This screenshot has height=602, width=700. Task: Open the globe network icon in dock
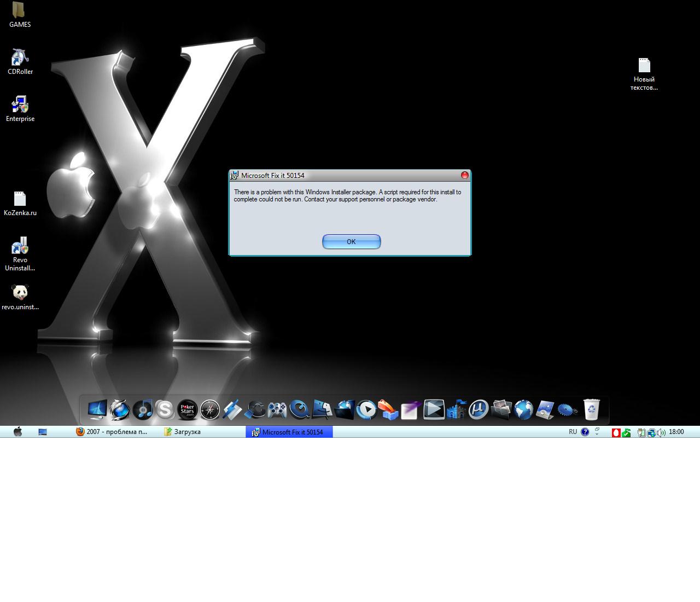[523, 409]
